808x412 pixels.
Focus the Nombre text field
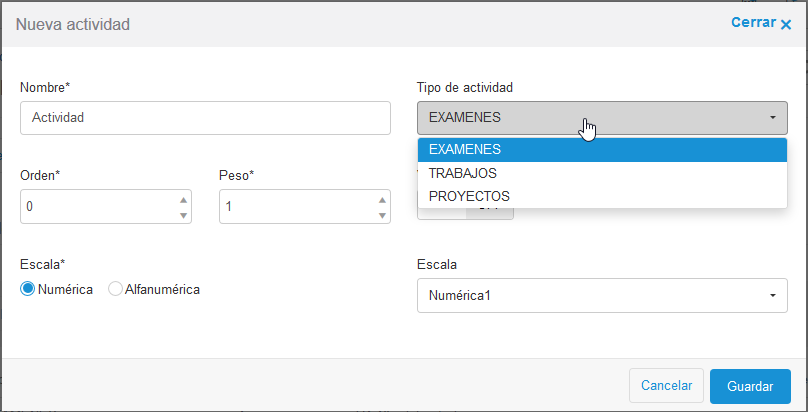(x=205, y=118)
